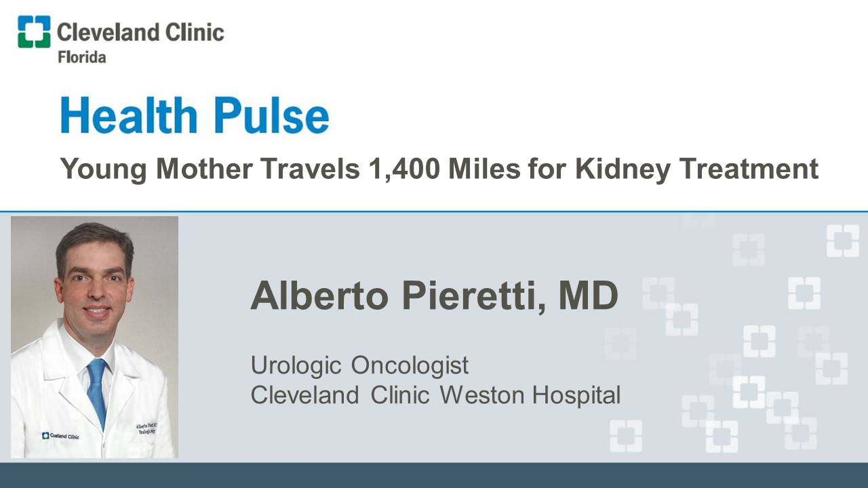Click the word "Treatment" in the subtitle

[x=744, y=169]
